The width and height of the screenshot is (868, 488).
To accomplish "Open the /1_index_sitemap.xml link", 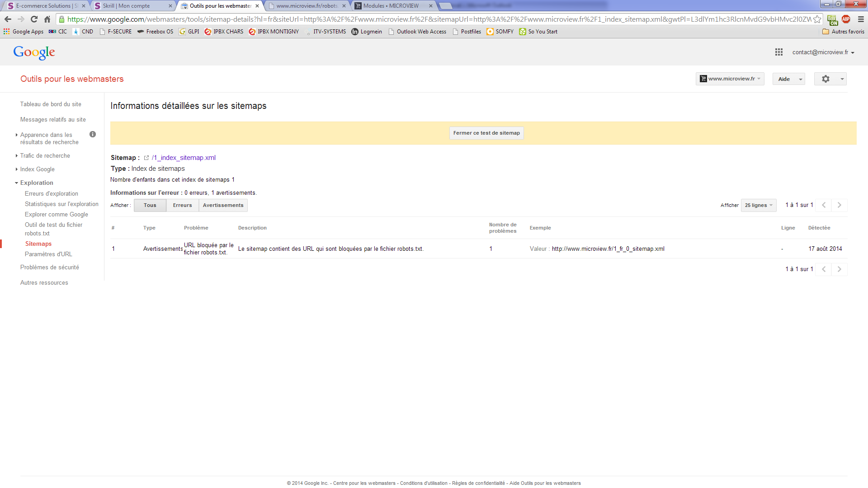I will pos(184,158).
